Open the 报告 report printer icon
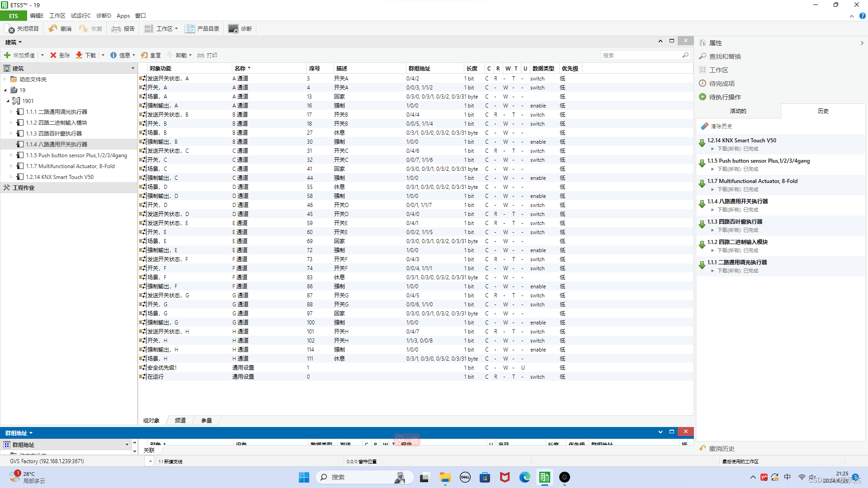868x488 pixels. coord(116,29)
